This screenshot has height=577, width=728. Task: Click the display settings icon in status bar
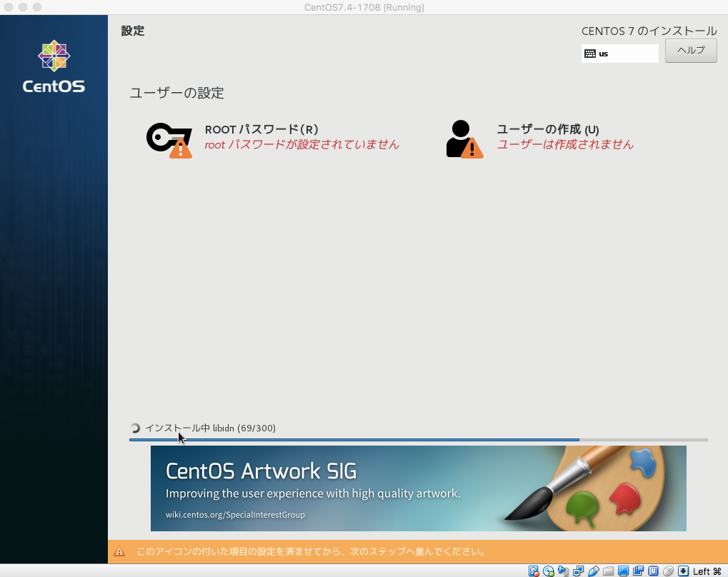coord(624,571)
